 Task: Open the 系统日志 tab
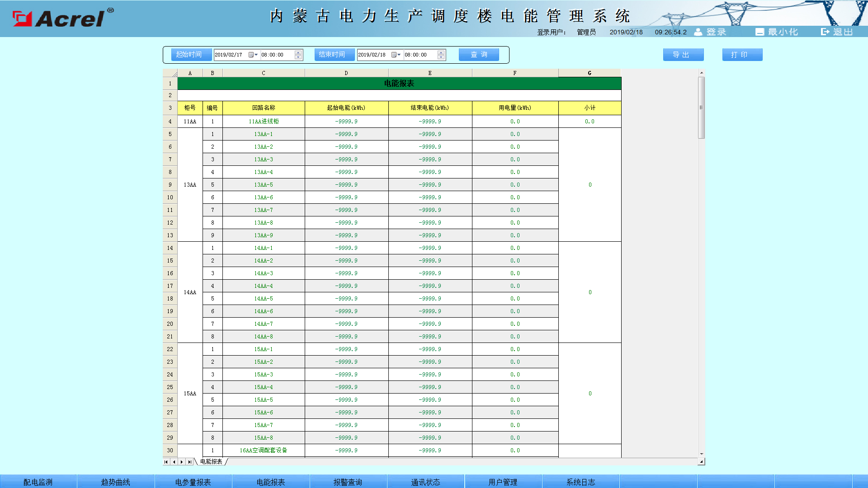tap(581, 482)
